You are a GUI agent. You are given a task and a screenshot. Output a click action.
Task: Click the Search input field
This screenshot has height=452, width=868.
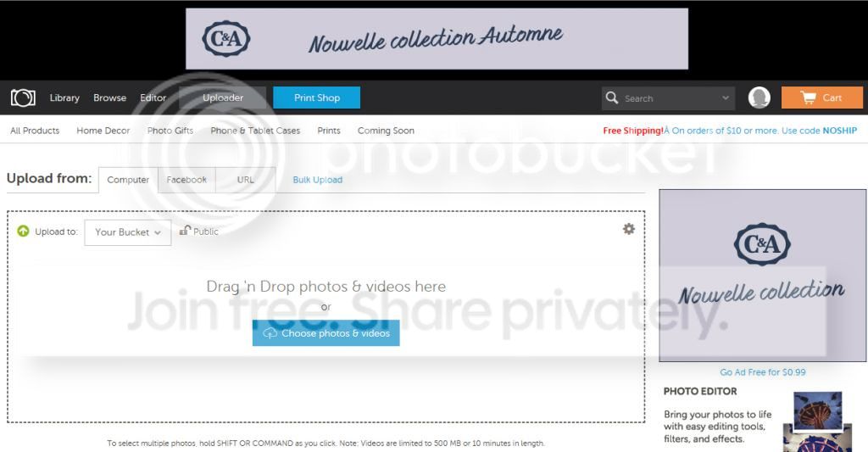click(x=670, y=98)
